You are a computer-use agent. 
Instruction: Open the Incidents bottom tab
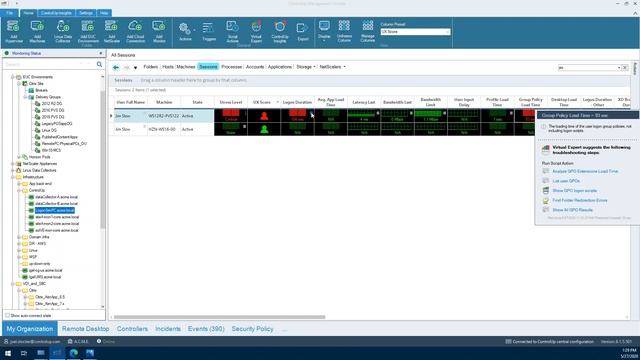[x=168, y=329]
